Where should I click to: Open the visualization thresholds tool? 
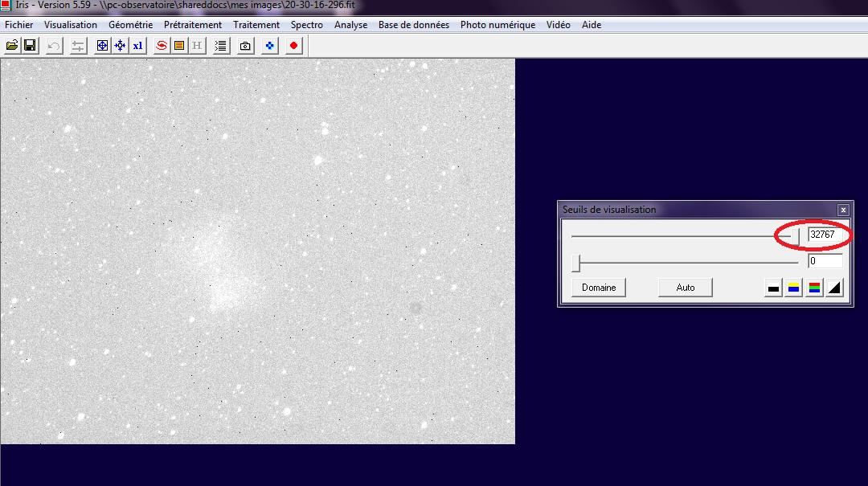[76, 46]
